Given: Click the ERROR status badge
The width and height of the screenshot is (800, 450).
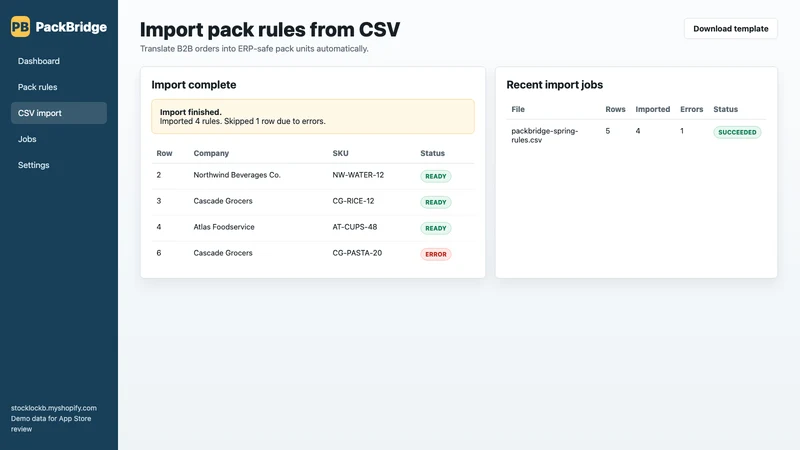Looking at the screenshot, I should tap(436, 254).
